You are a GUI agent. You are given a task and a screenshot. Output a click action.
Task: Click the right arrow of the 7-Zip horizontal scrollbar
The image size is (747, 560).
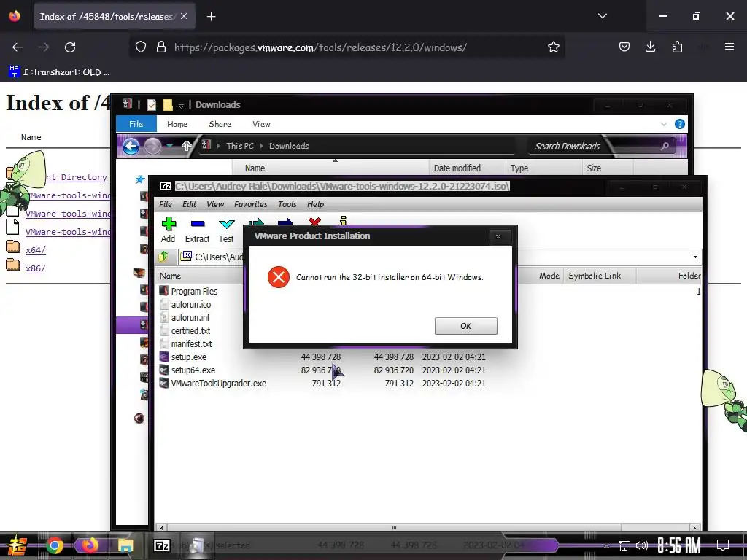(x=695, y=528)
